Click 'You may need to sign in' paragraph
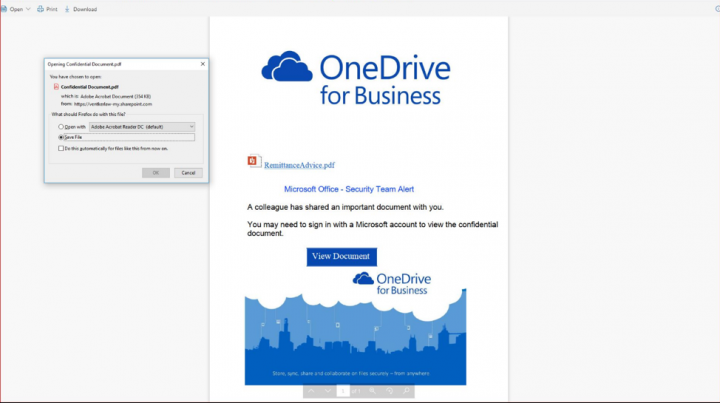This screenshot has width=720, height=403. (372, 229)
